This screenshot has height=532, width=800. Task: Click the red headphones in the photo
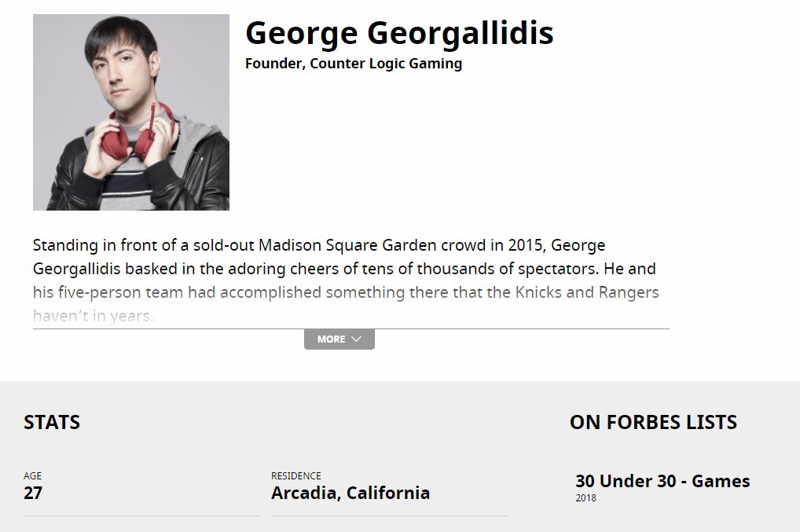point(139,132)
